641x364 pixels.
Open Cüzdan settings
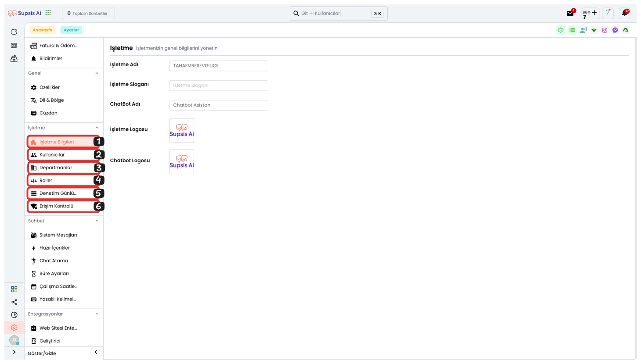pyautogui.click(x=64, y=113)
